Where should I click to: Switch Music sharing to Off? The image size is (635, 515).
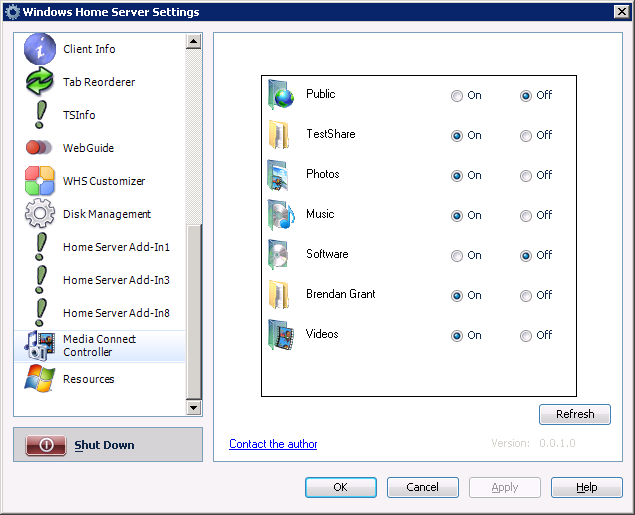[525, 216]
